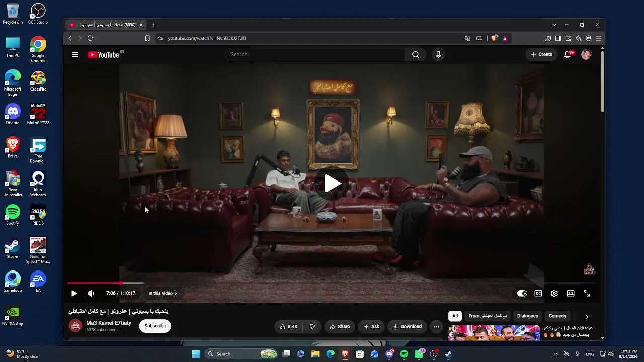Open the ENG language input switcher
Viewport: 644px width, 362px height.
click(x=590, y=354)
